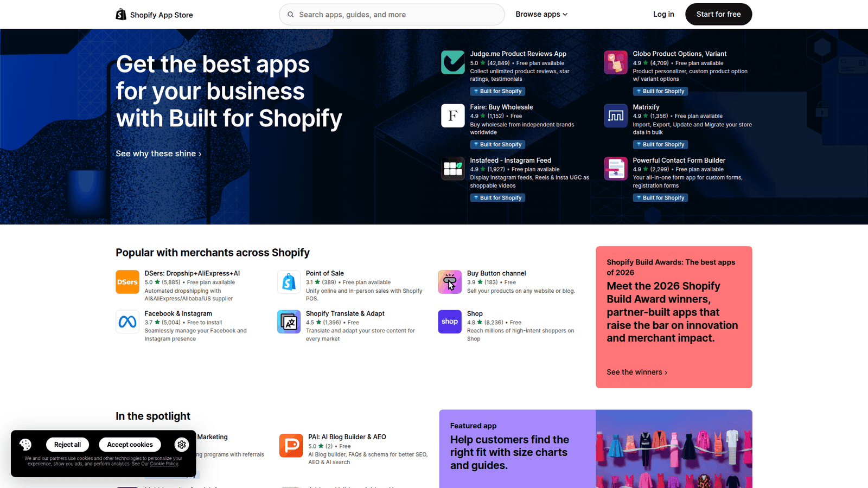Focus the Search apps, guides, and more field

point(392,15)
